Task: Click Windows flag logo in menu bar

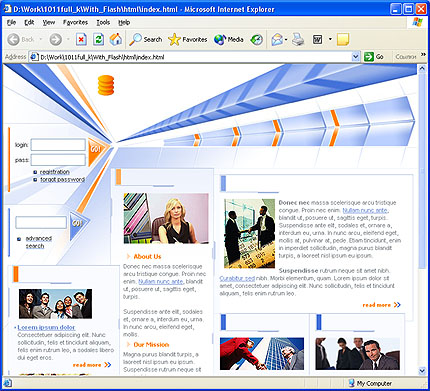Action: 417,22
